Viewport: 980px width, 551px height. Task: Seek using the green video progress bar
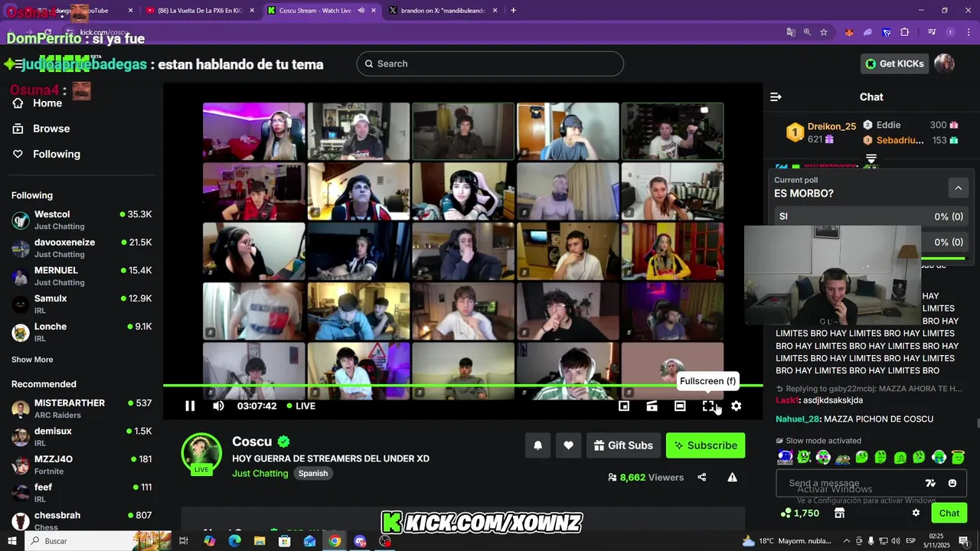pyautogui.click(x=462, y=385)
